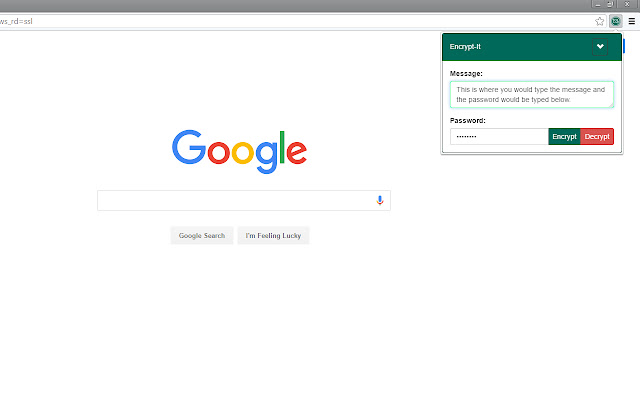Click the Google Search button
This screenshot has height=400, width=640.
point(202,236)
